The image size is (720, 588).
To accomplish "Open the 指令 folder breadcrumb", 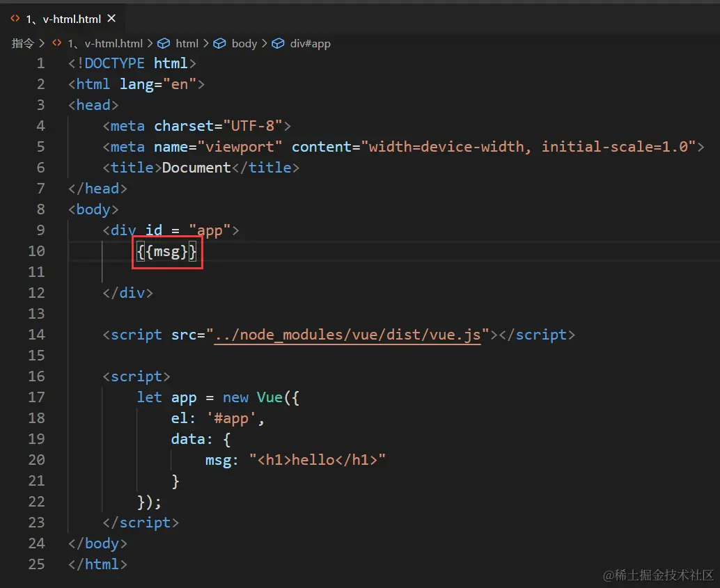I will pyautogui.click(x=22, y=44).
